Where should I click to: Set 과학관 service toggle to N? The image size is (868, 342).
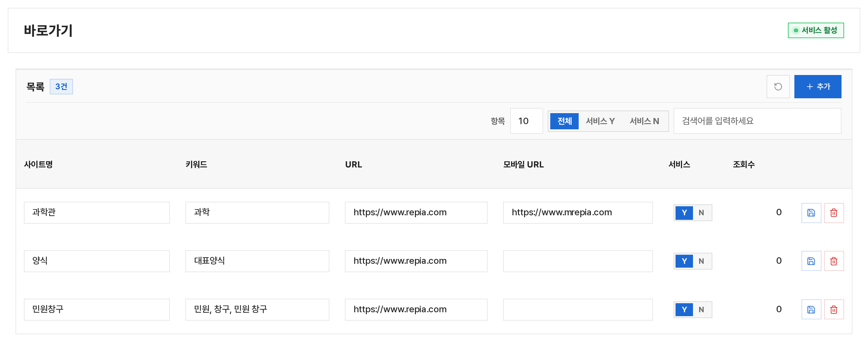click(701, 213)
